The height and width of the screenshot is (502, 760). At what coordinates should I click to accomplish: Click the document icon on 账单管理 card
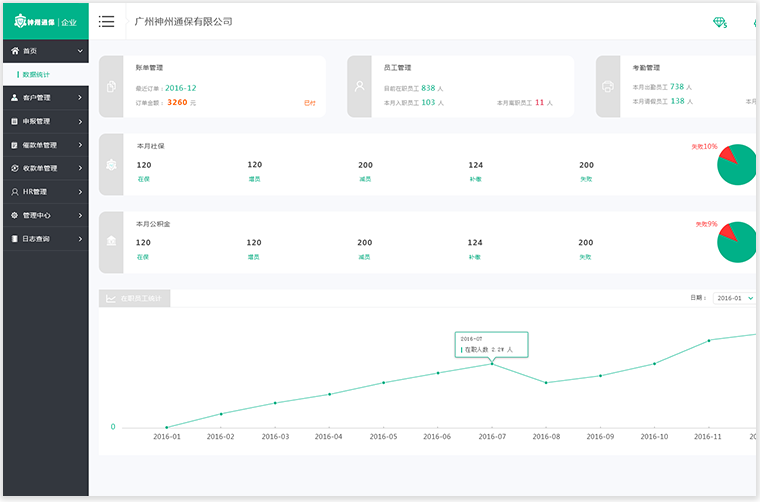(x=111, y=86)
